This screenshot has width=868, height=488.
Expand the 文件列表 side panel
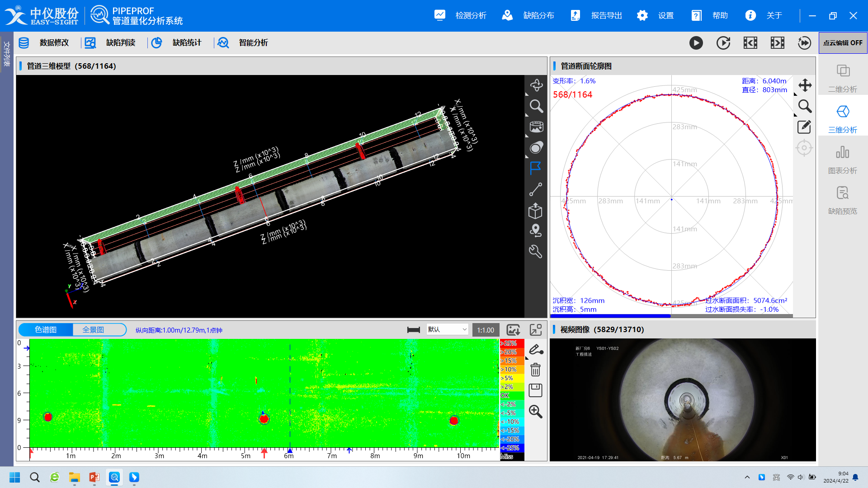point(6,54)
